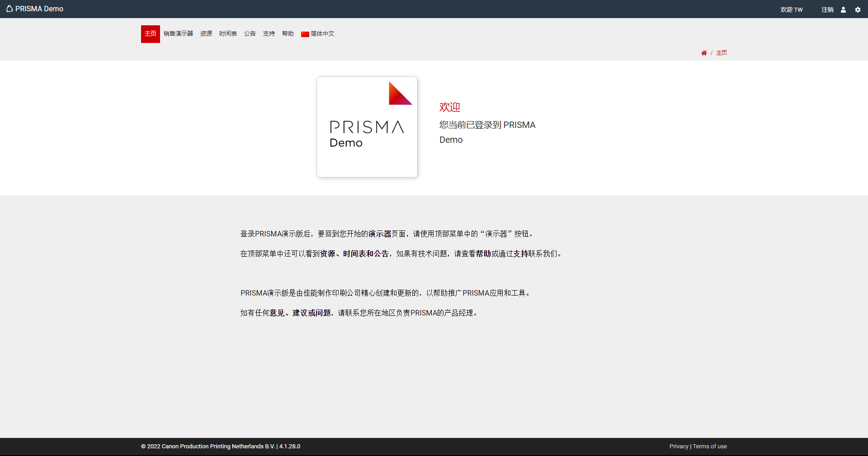Click the 欢迎 TW user greeting
The height and width of the screenshot is (456, 868).
coord(792,9)
